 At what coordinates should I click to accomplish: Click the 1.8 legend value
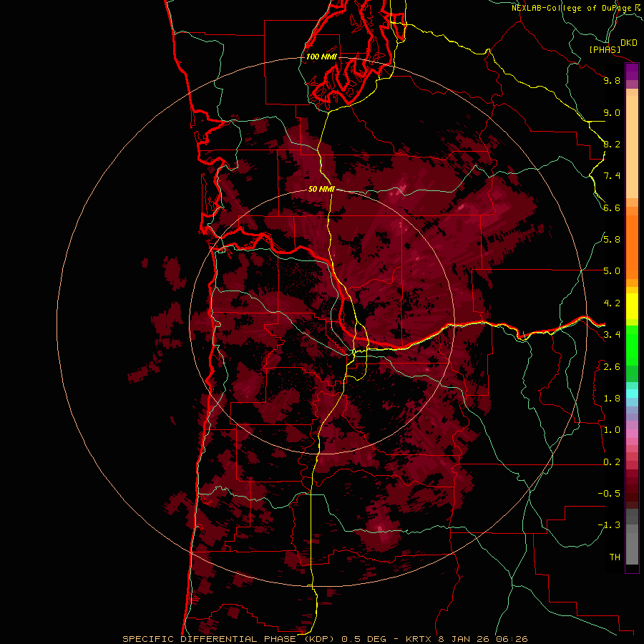tap(612, 399)
